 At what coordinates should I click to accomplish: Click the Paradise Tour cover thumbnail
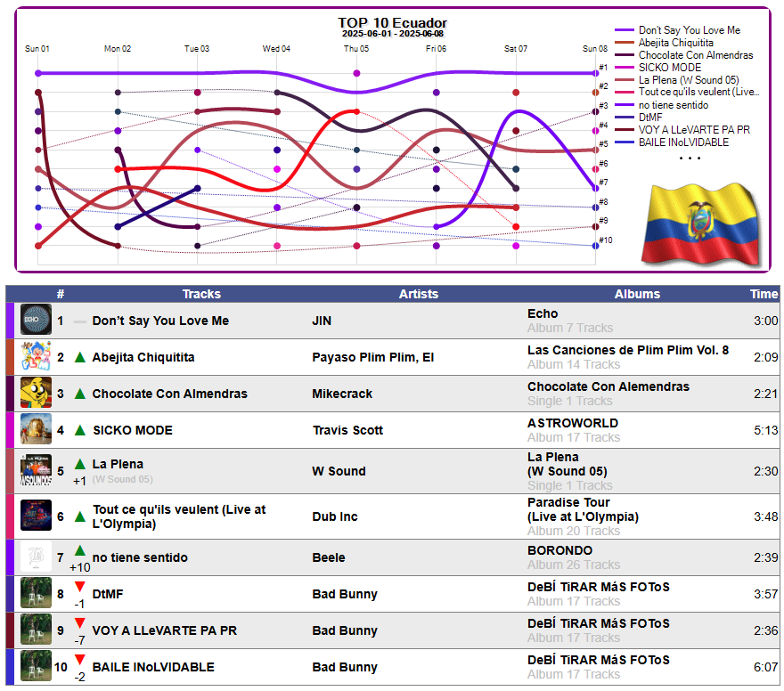tap(36, 516)
